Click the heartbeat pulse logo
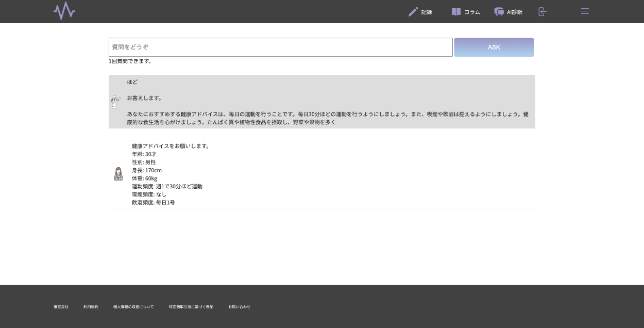644x328 pixels. tap(64, 11)
